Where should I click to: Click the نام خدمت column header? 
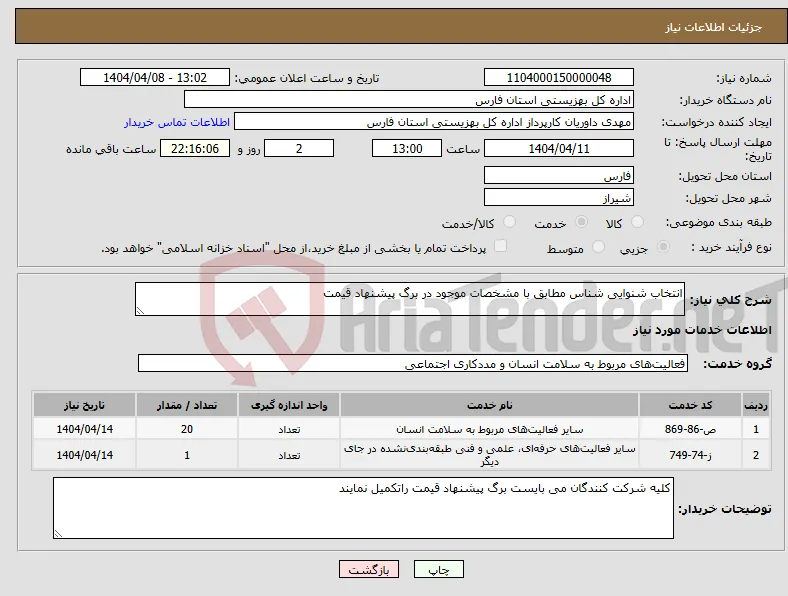click(489, 405)
